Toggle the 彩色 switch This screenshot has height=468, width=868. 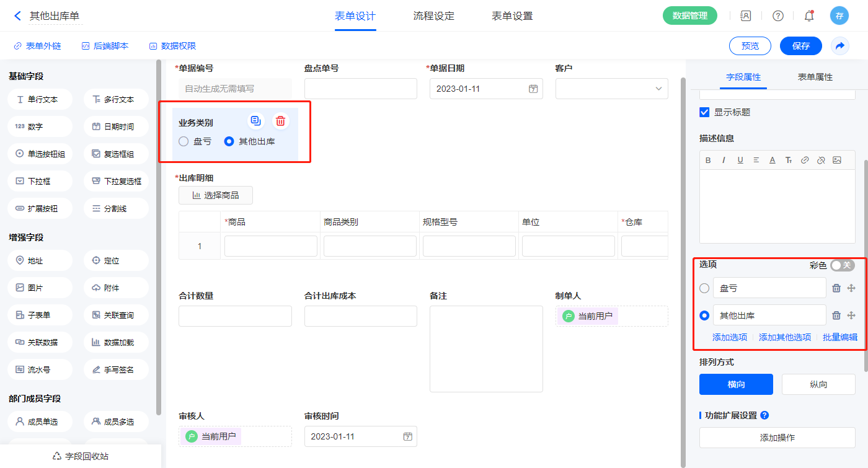tap(842, 265)
